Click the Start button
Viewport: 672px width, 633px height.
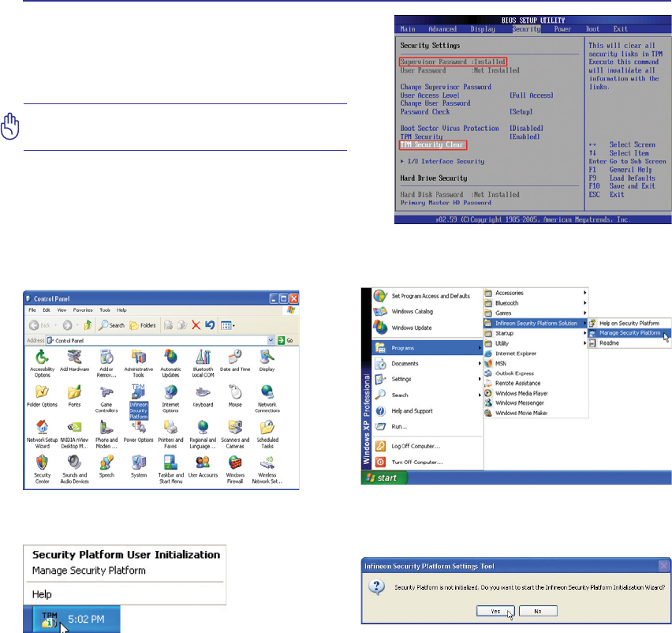point(384,478)
